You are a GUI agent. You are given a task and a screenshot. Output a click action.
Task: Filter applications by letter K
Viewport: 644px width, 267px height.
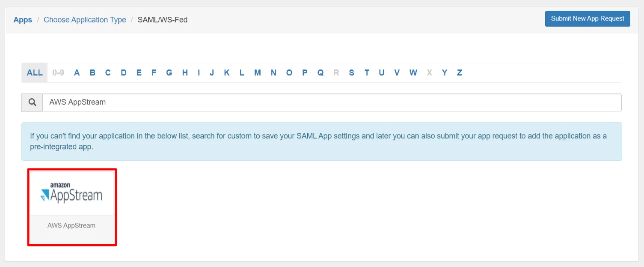click(226, 72)
